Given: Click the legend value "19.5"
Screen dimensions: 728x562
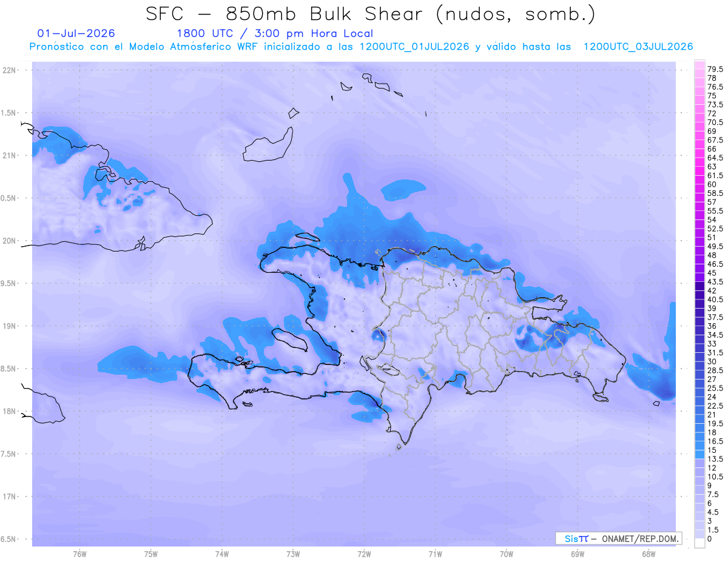Looking at the screenshot, I should coord(714,423).
